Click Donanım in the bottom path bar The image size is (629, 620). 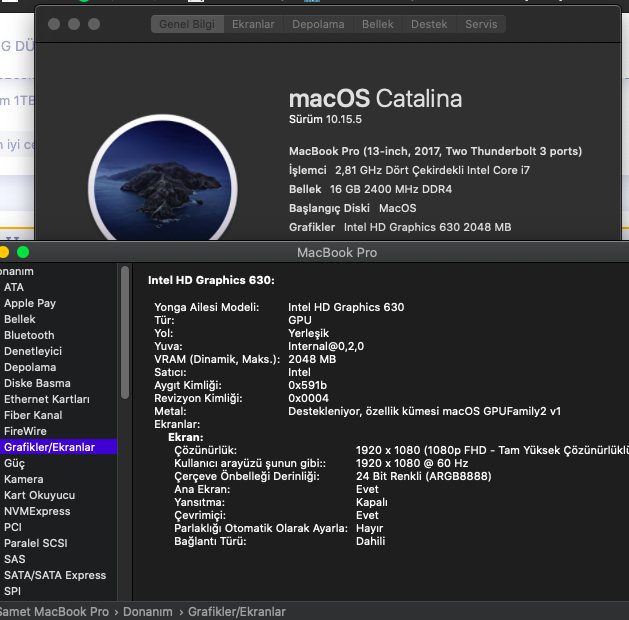click(x=148, y=611)
